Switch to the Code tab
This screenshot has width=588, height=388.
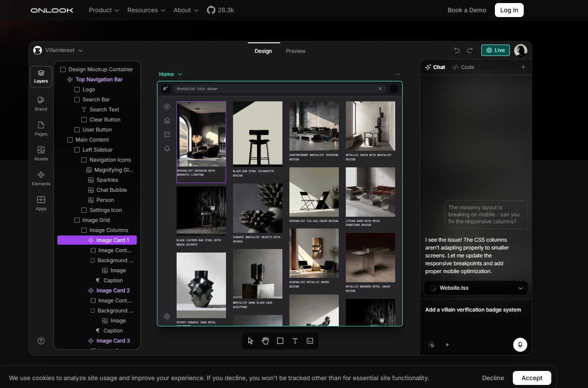[x=463, y=67]
